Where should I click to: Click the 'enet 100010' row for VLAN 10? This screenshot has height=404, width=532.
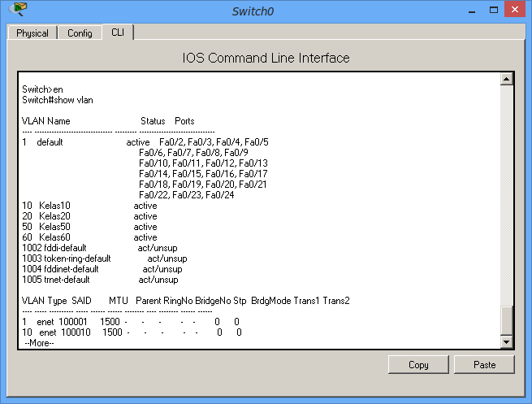point(132,332)
